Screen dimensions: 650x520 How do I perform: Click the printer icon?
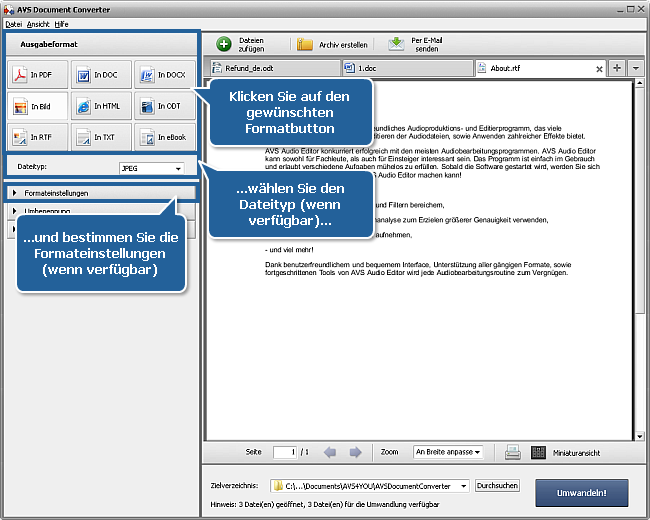(513, 452)
